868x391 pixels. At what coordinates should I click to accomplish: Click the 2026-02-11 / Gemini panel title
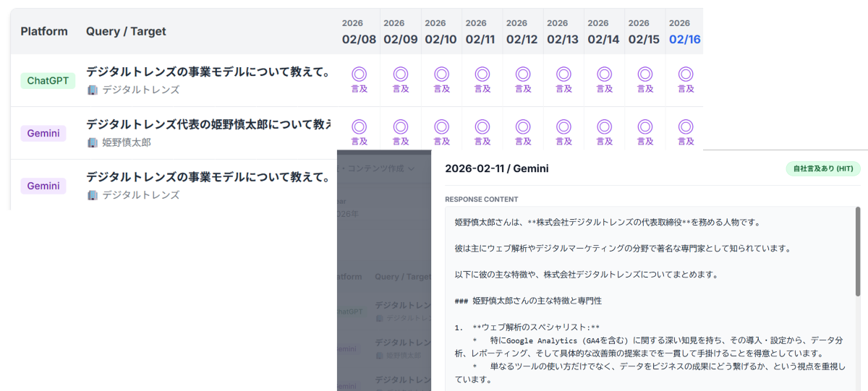(497, 168)
